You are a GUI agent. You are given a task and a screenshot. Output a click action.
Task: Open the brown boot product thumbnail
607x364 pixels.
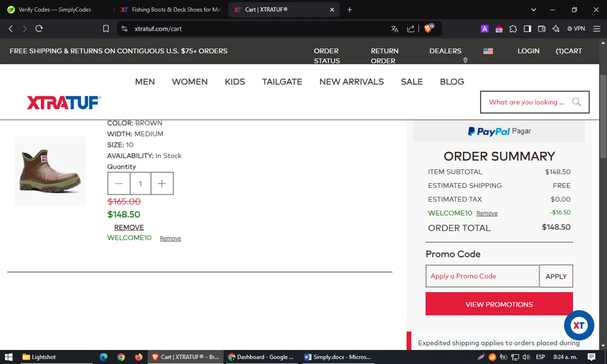50,171
